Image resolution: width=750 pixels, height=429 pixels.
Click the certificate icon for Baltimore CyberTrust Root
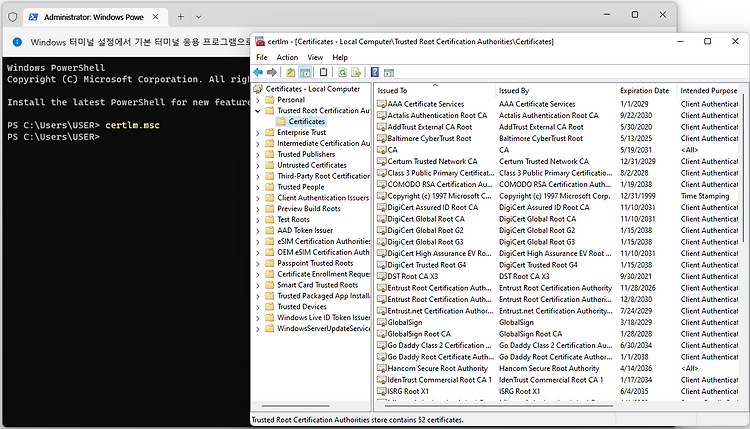coord(381,138)
